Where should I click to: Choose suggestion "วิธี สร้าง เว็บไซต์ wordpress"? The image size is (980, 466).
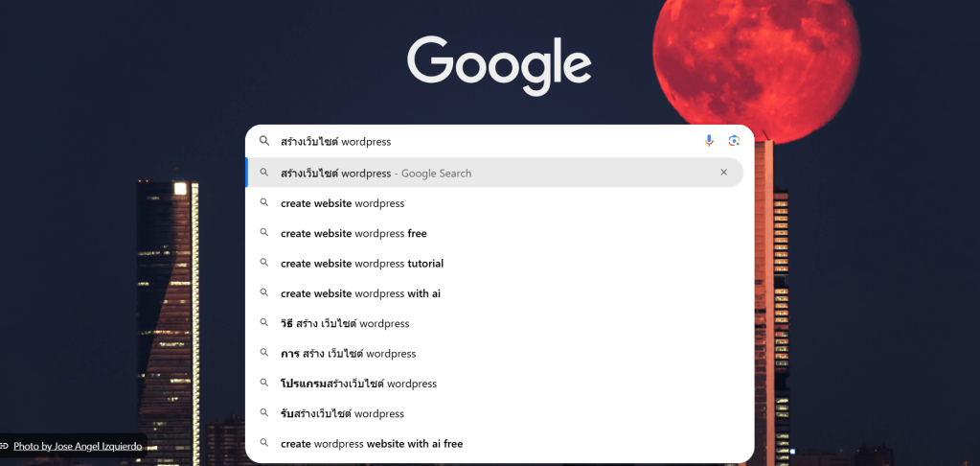345,324
